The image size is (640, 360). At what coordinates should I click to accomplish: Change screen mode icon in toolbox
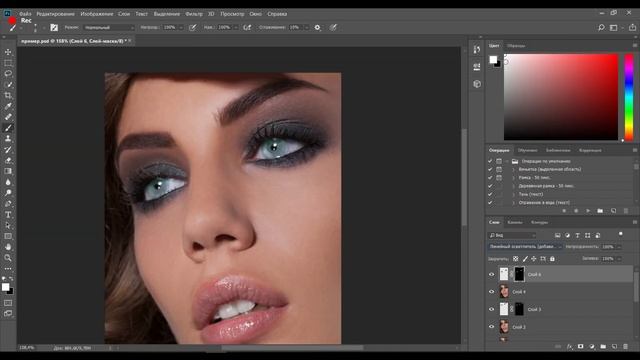click(8, 313)
